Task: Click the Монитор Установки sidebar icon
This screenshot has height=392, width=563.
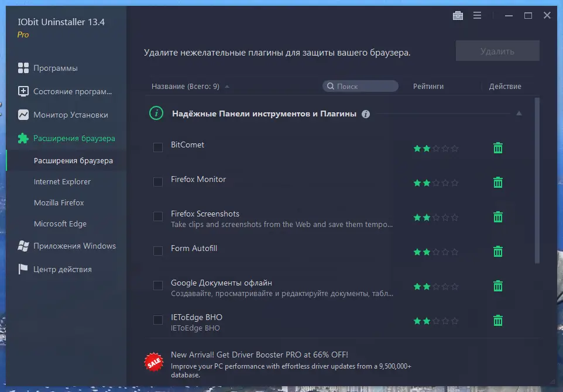Action: [x=24, y=115]
